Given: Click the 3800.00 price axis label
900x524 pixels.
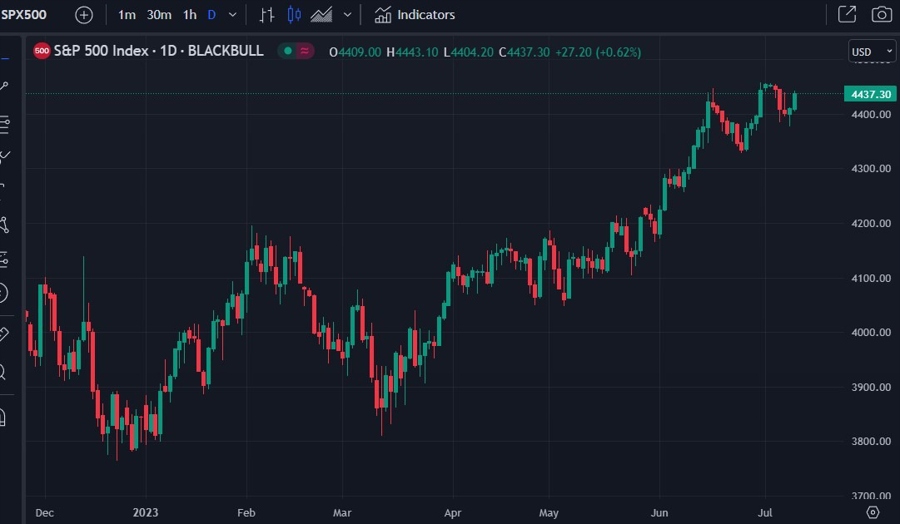Looking at the screenshot, I should point(871,441).
